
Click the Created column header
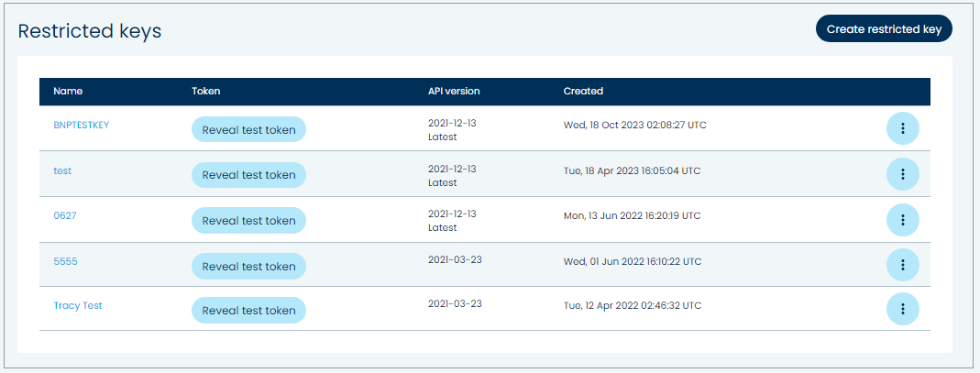tap(583, 92)
